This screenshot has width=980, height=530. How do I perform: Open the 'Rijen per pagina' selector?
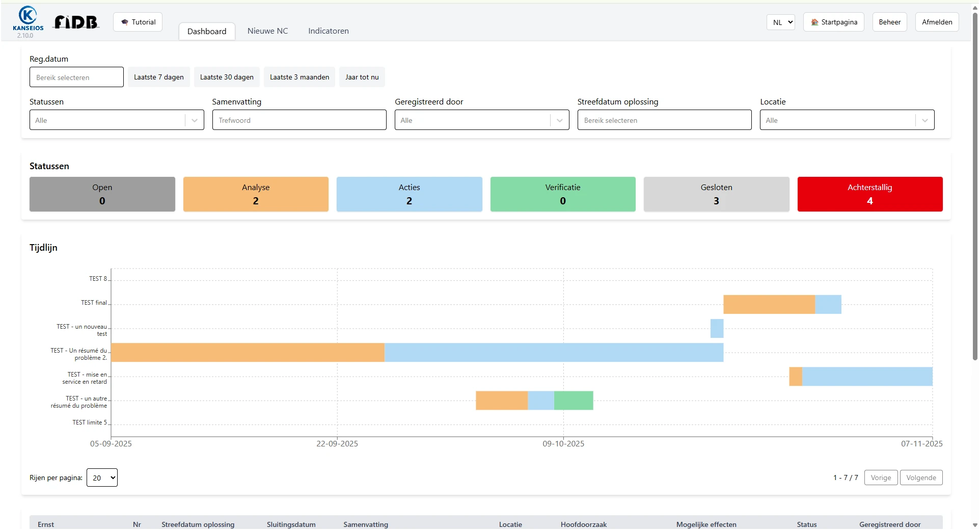click(x=101, y=478)
